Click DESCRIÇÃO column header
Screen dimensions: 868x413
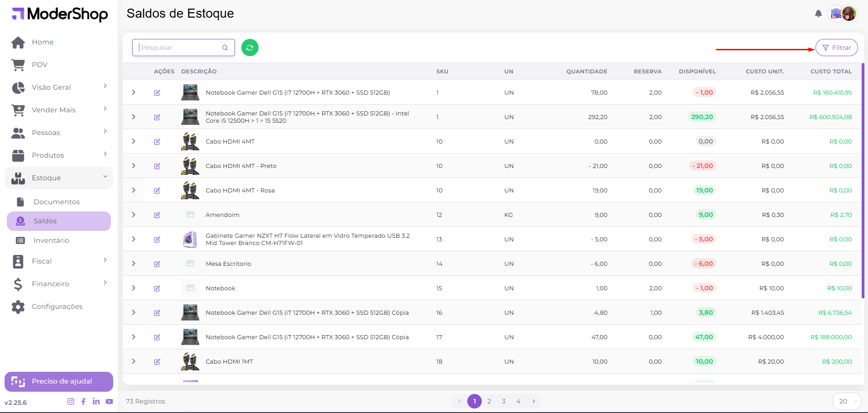click(199, 72)
